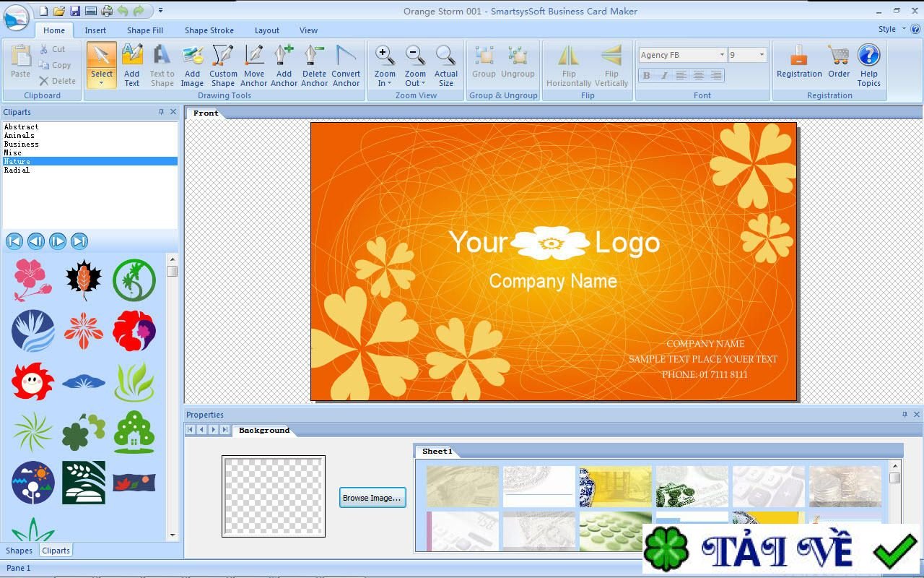Click the Ungroup button
This screenshot has width=924, height=578.
517,64
